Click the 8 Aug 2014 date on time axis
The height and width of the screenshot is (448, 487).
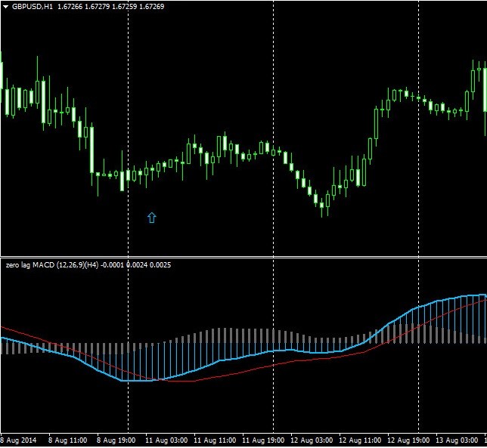(18, 440)
